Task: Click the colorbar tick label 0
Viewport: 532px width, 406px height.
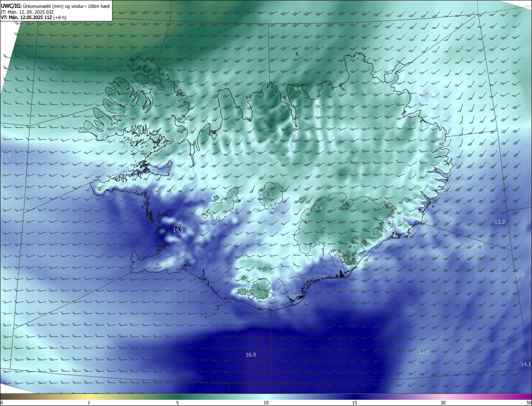Action: [1, 403]
